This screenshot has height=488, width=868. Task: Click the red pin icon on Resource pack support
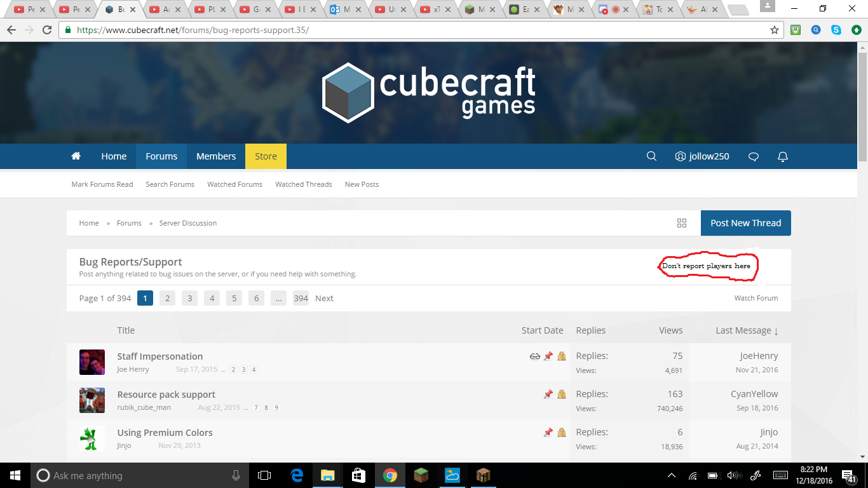point(548,395)
